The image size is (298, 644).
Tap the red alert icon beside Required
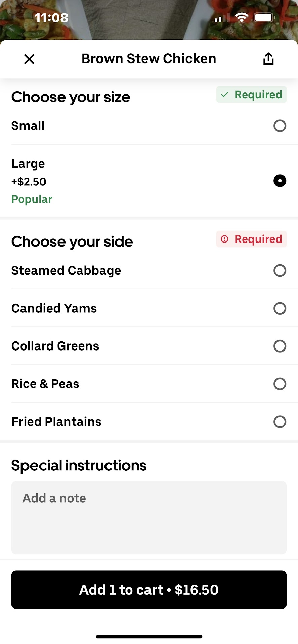224,239
